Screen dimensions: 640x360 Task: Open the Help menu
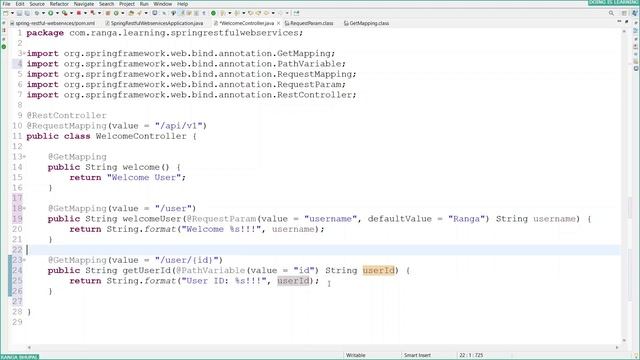[x=182, y=4]
